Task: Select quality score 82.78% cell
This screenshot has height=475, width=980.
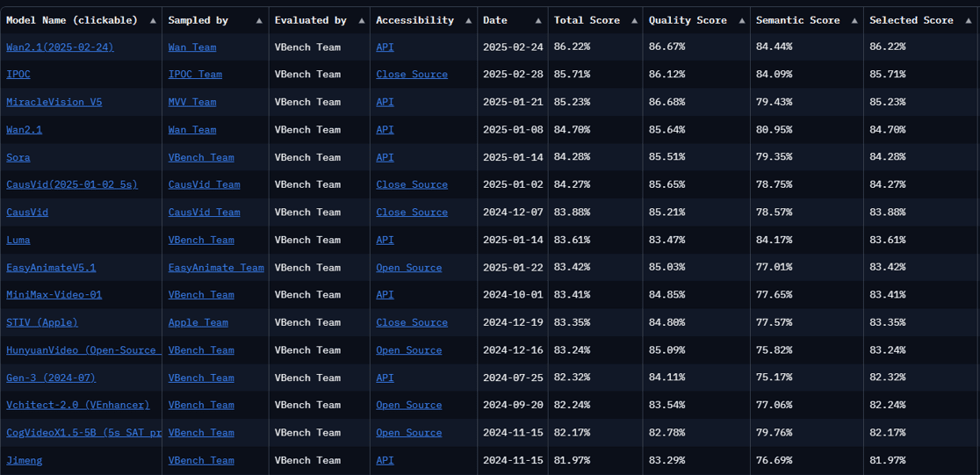Action: point(696,433)
